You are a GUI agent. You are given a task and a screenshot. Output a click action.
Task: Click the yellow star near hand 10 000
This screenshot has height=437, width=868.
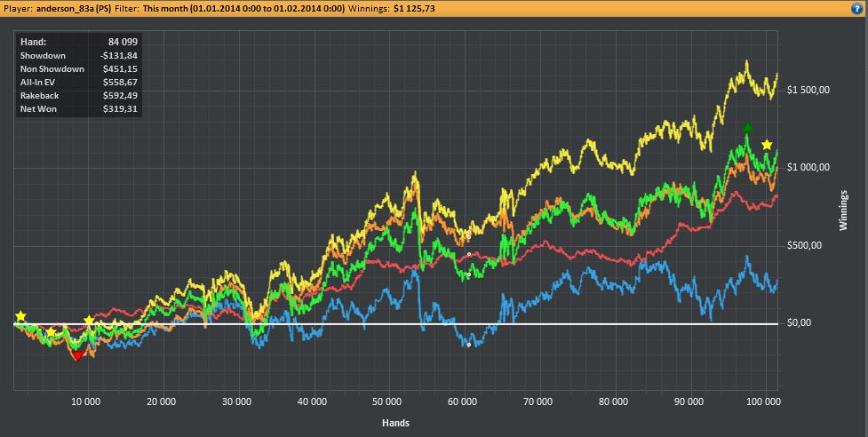[89, 321]
